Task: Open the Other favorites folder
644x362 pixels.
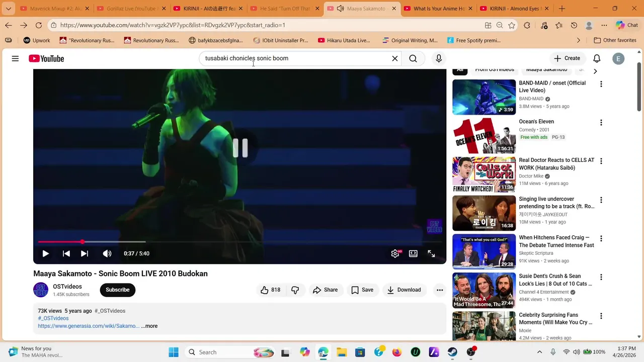Action: click(x=615, y=40)
